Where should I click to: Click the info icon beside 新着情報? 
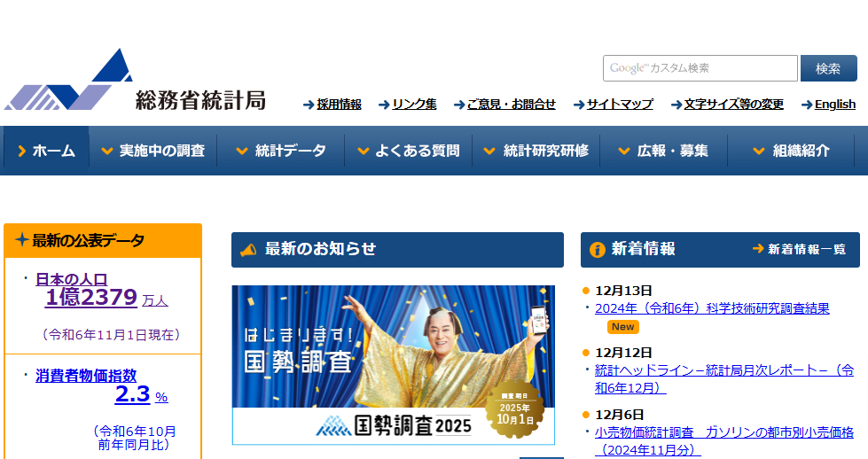tap(598, 250)
